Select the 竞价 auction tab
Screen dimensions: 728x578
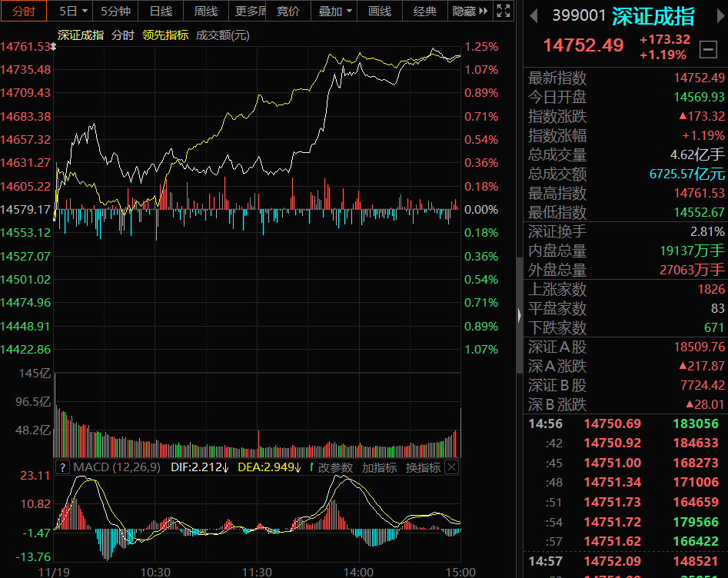tap(288, 11)
